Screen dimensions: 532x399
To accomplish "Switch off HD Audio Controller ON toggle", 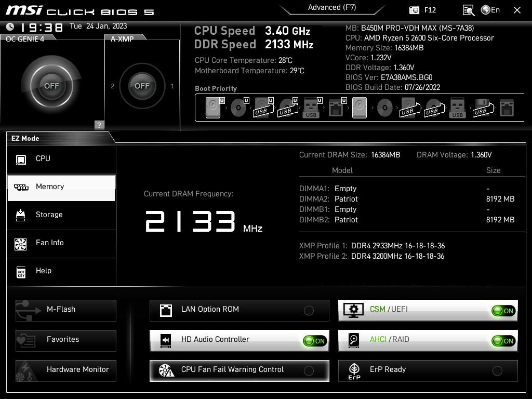I will (315, 341).
